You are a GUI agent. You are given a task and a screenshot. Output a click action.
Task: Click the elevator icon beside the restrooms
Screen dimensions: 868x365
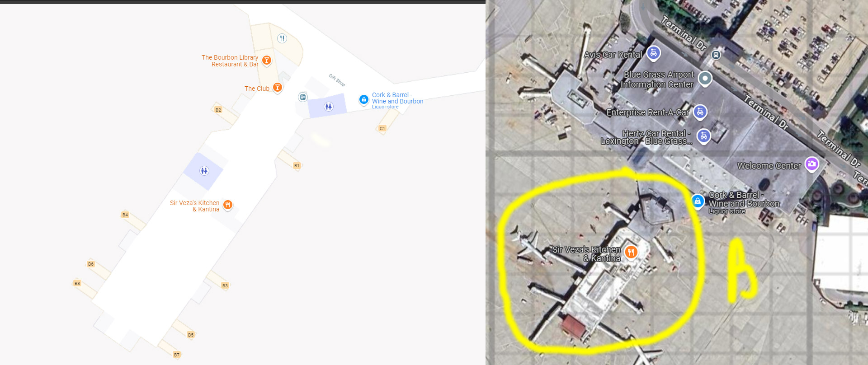303,97
